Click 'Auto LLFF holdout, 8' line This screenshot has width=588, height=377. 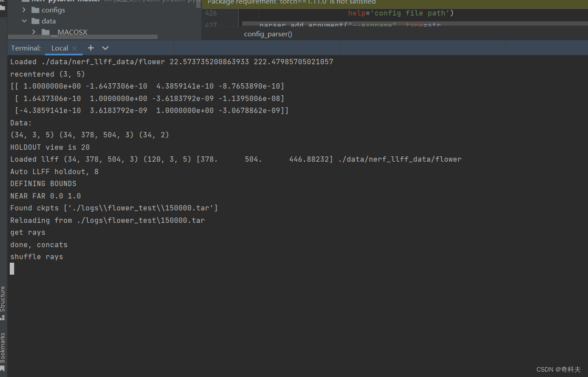point(54,171)
